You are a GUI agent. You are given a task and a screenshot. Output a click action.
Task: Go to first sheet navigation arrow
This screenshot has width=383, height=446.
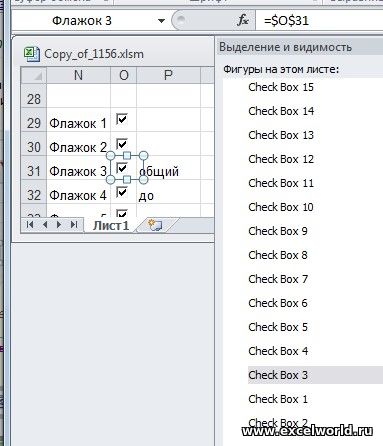30,225
